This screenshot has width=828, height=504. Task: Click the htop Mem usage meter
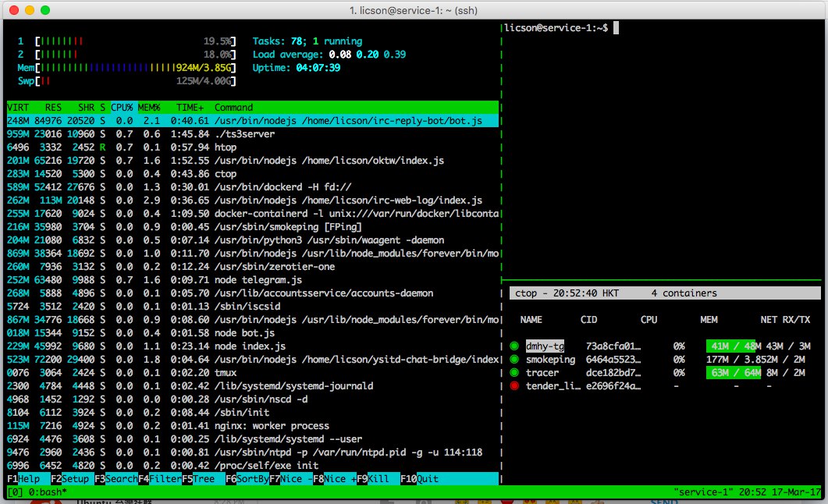[x=126, y=68]
